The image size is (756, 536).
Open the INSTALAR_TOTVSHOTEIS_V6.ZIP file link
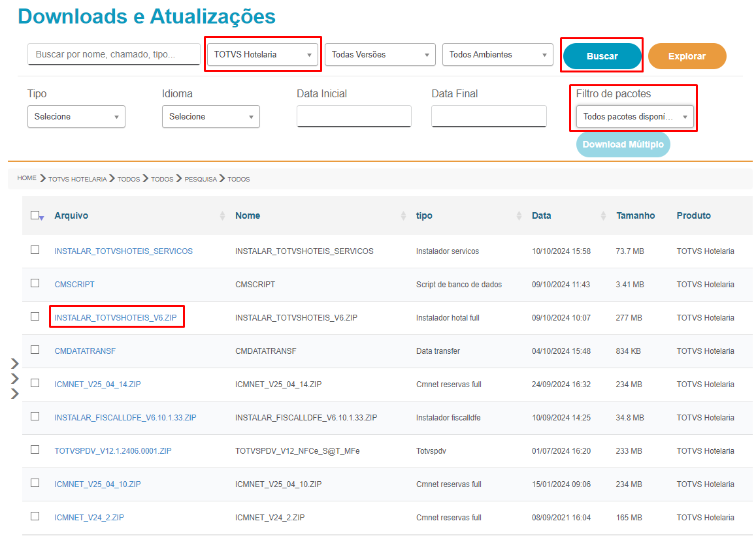[116, 318]
